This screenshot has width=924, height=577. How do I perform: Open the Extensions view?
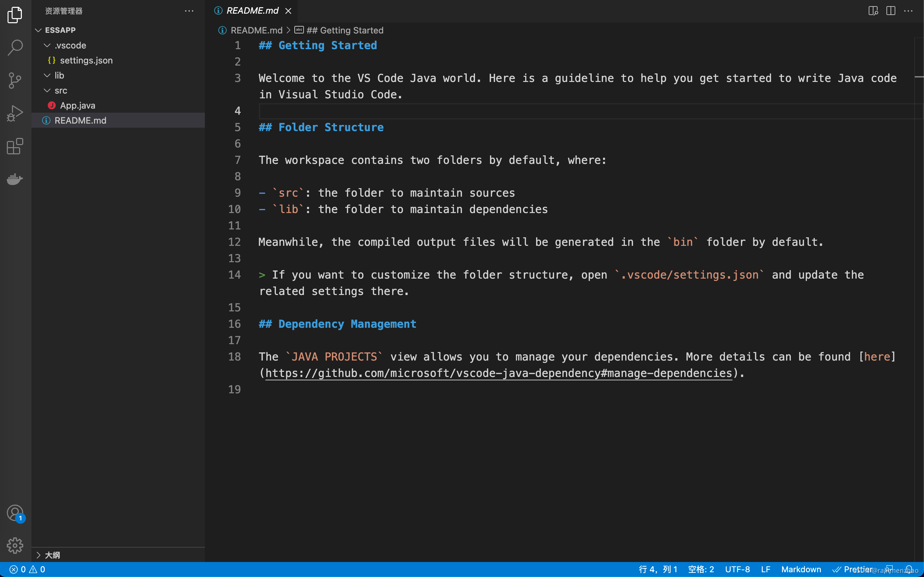[x=15, y=146]
